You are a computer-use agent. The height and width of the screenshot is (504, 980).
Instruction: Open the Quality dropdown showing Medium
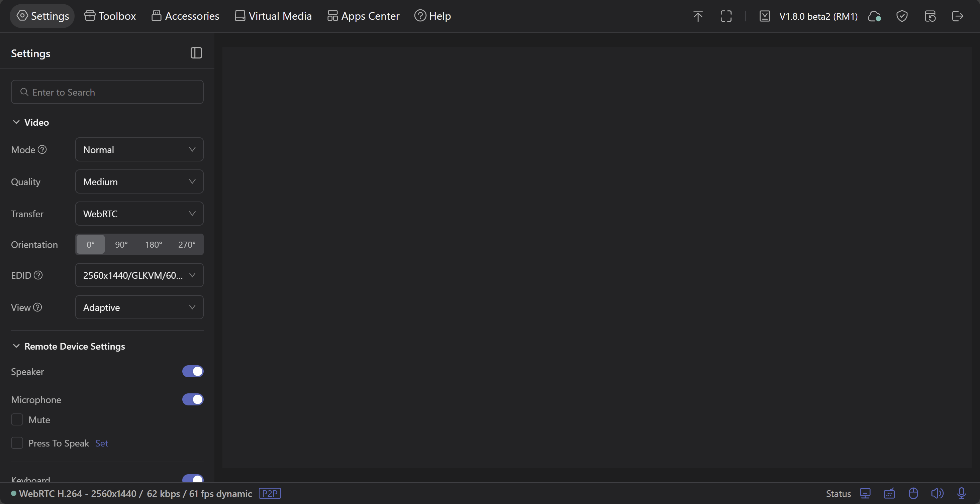pyautogui.click(x=139, y=182)
